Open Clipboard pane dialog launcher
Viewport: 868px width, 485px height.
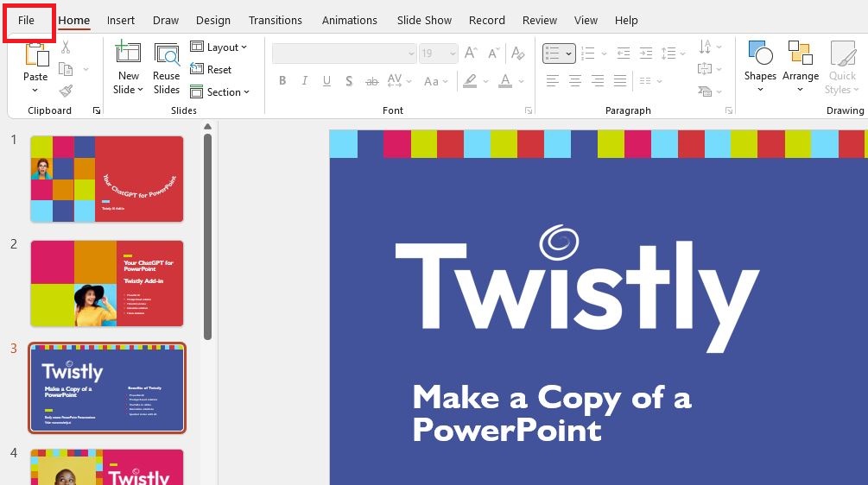[x=97, y=110]
